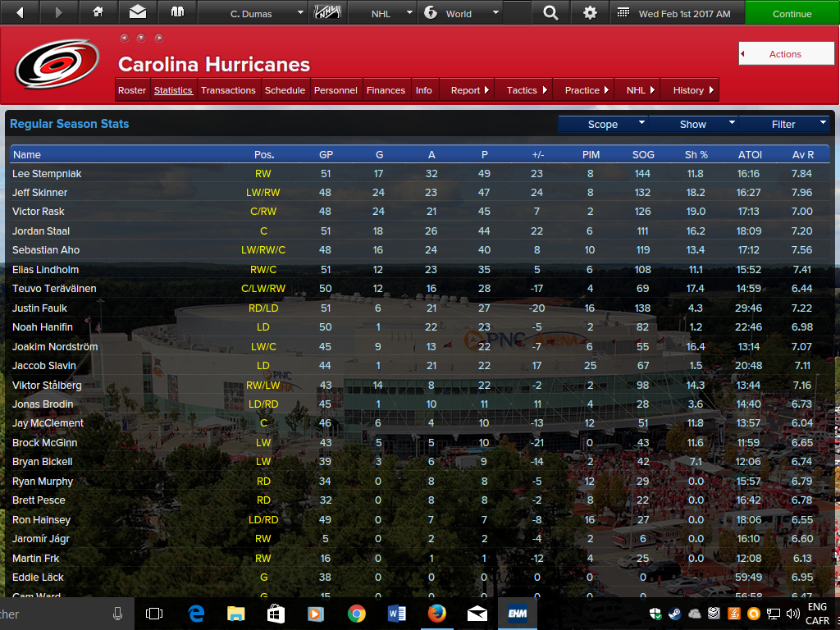Open File Explorer from the taskbar
This screenshot has width=840, height=630.
(x=235, y=614)
